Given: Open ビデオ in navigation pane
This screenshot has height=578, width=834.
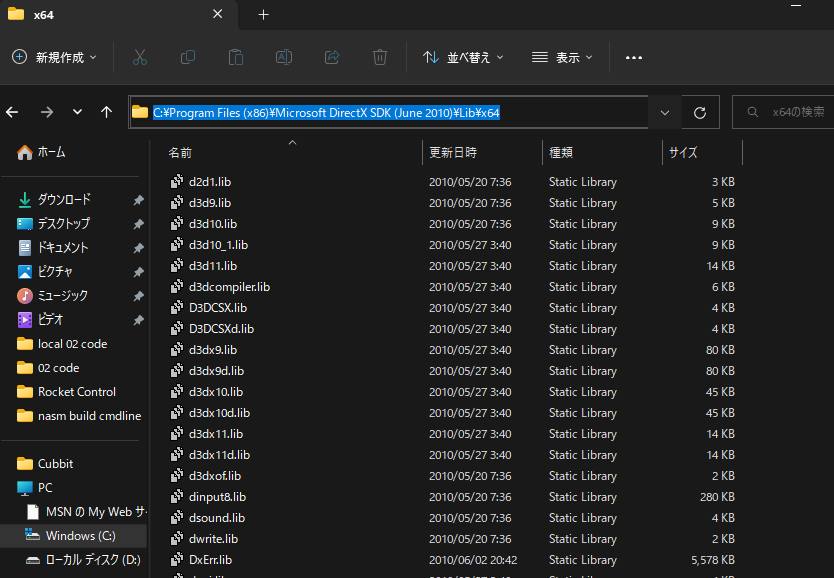Looking at the screenshot, I should coord(51,320).
